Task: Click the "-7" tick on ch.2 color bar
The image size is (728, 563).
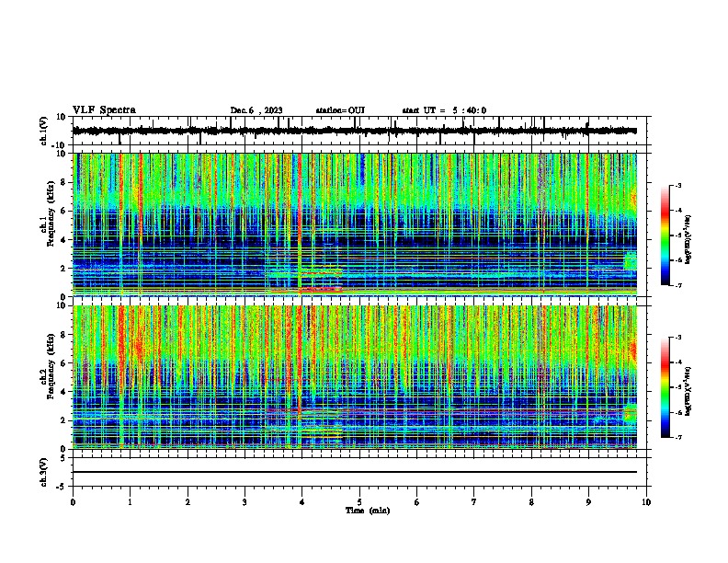Action: coord(678,437)
